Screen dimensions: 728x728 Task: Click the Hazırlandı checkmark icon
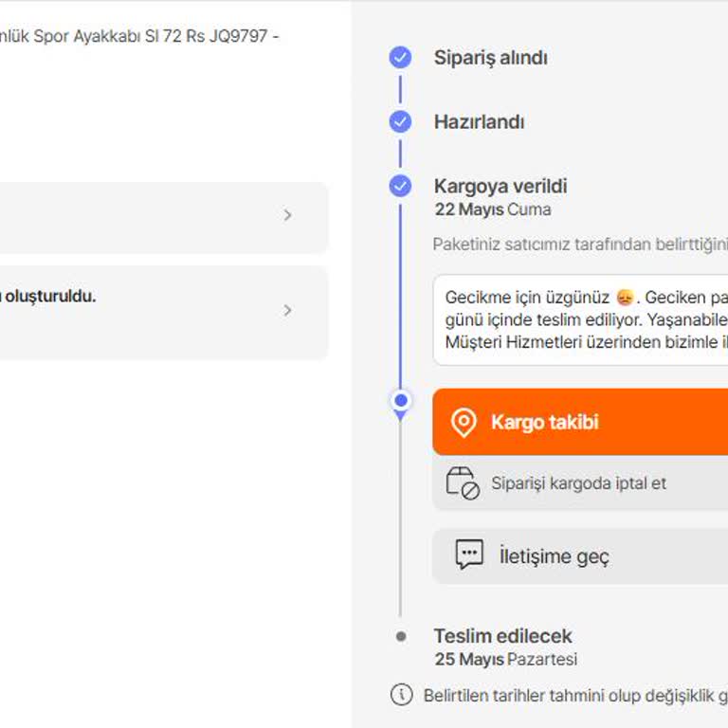point(400,121)
